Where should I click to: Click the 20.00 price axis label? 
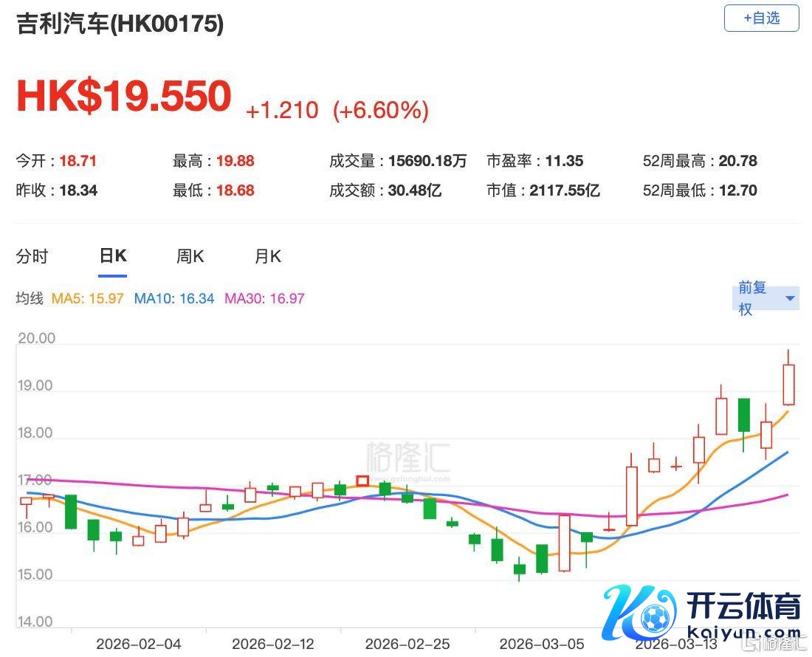point(35,339)
